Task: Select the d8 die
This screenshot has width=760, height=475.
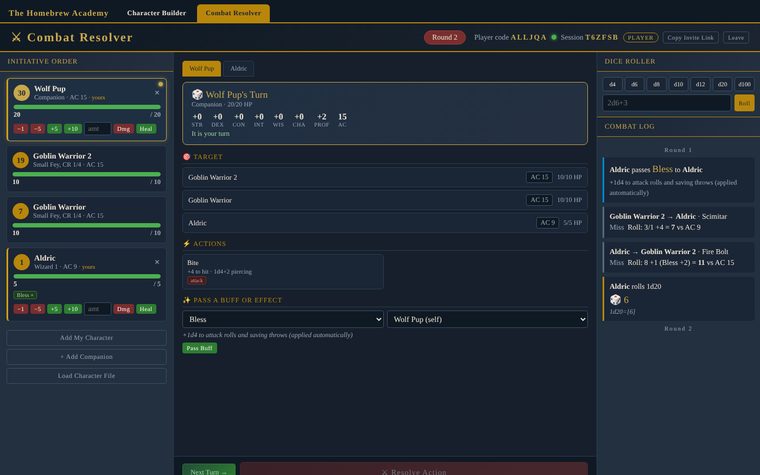Action: (x=656, y=84)
